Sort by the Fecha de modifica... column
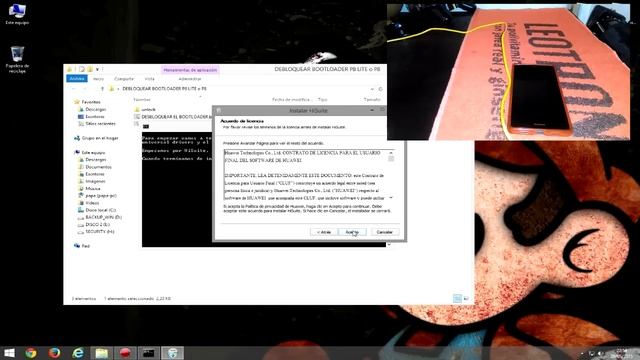This screenshot has width=640, height=360. (x=292, y=100)
